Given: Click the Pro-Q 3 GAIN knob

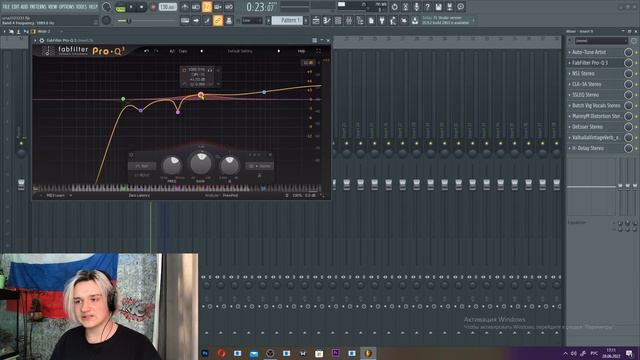Looking at the screenshot, I should [x=201, y=163].
